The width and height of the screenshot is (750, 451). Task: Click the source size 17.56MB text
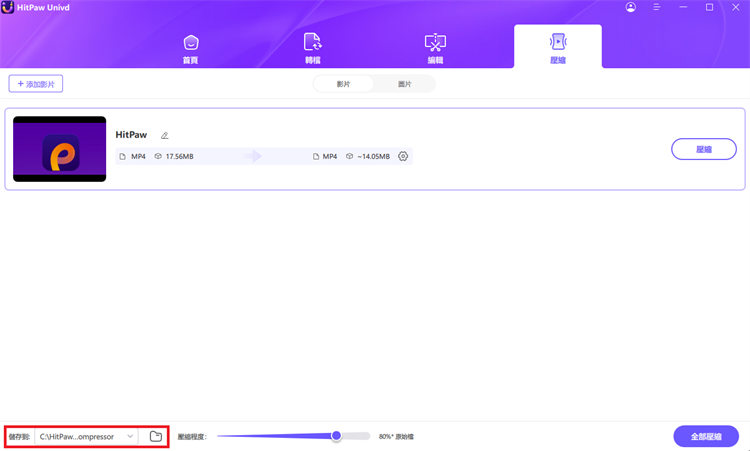(x=179, y=156)
